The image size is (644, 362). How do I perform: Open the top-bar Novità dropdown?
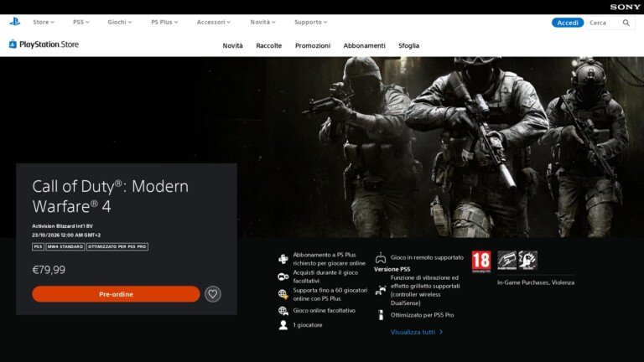pos(262,22)
